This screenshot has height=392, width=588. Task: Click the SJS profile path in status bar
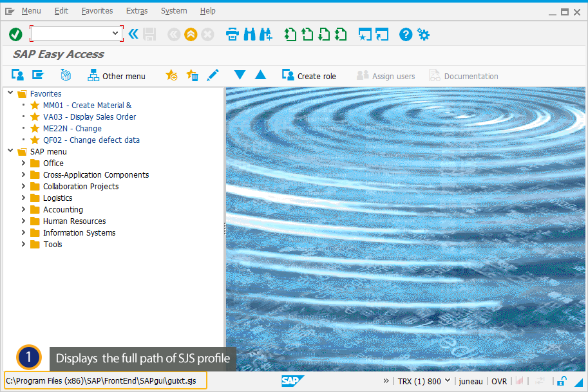101,381
